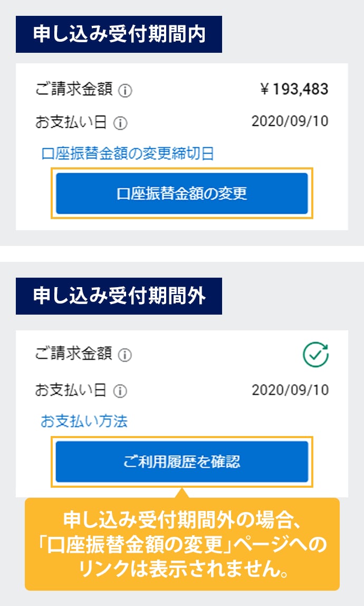Select the 申し込み受付期間内 header label
This screenshot has height=606, width=364.
pos(119,34)
